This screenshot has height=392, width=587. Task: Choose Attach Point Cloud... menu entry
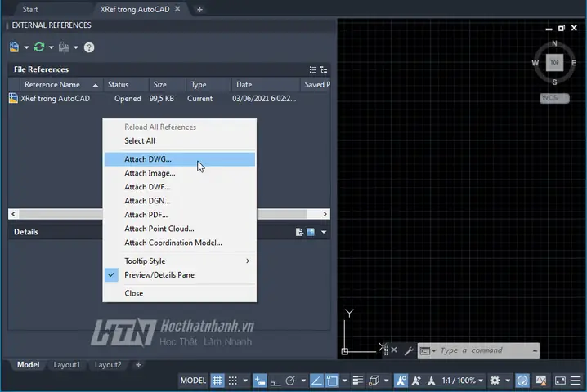[180, 229]
